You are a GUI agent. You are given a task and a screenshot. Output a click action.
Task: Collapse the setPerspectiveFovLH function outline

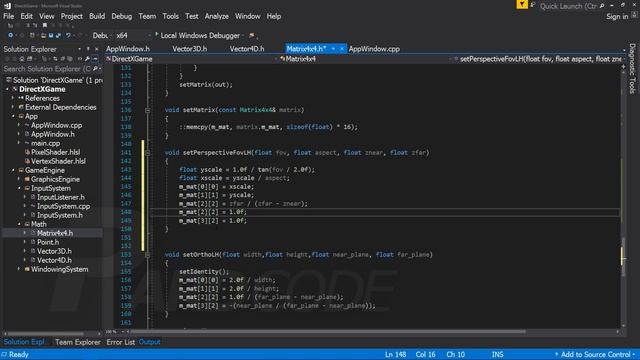pyautogui.click(x=148, y=153)
